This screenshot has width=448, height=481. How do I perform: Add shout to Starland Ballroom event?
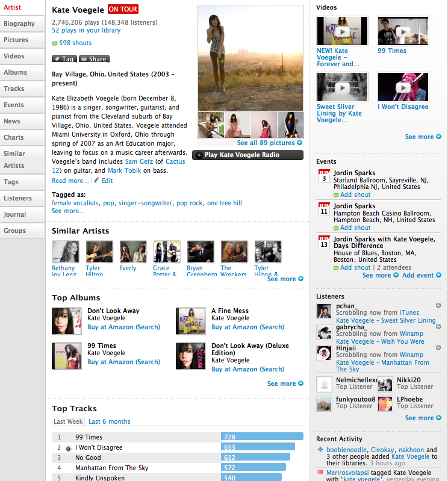click(x=355, y=195)
